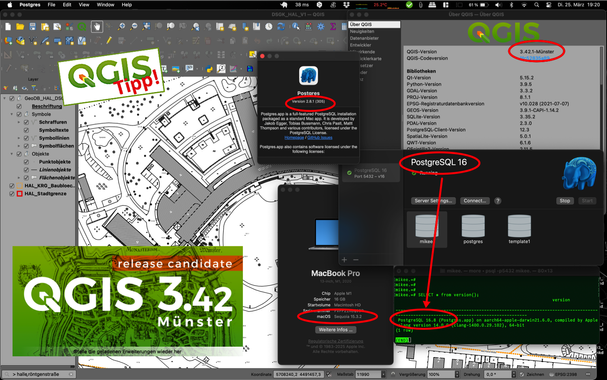This screenshot has height=380, width=607.
Task: Click the Processing Toolbox gear icon
Action: tap(321, 27)
